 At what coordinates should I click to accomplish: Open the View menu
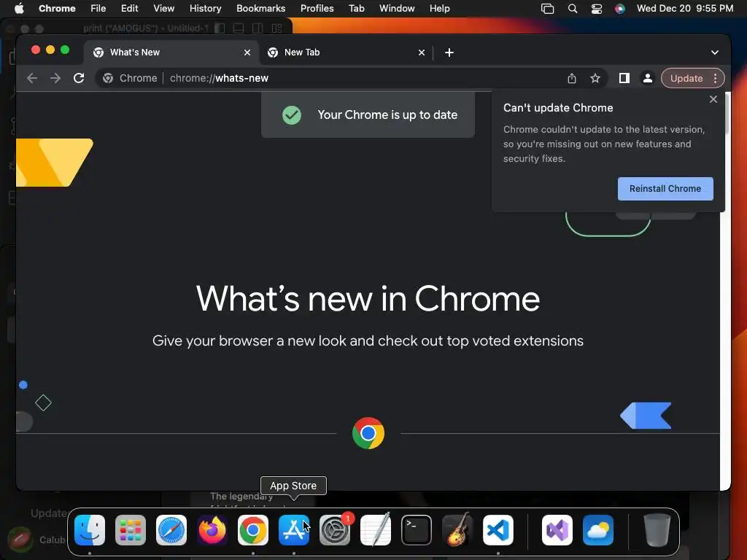point(163,9)
